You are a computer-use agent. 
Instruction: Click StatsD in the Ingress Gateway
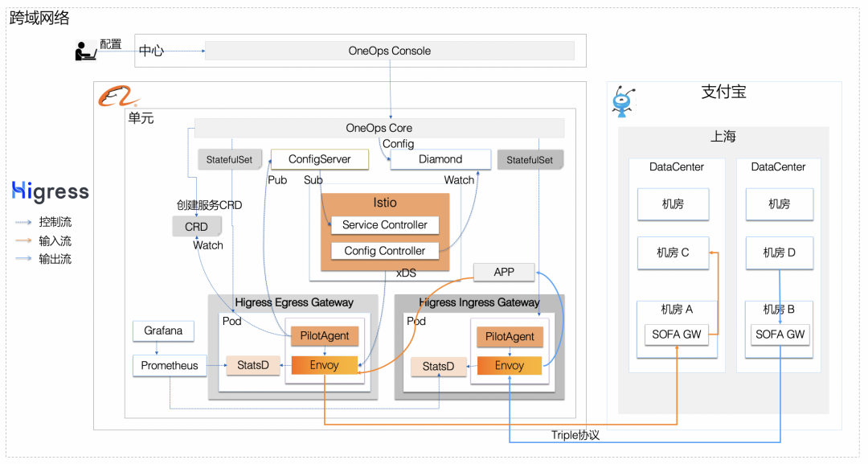(439, 367)
